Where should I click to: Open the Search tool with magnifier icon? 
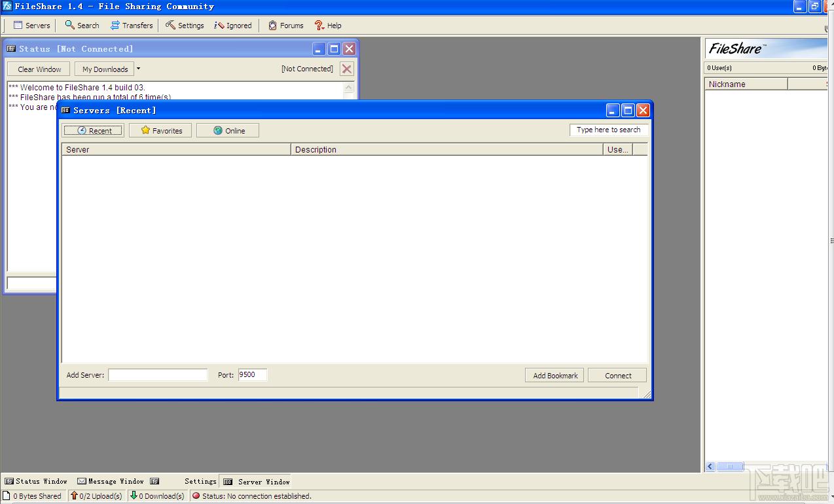82,26
